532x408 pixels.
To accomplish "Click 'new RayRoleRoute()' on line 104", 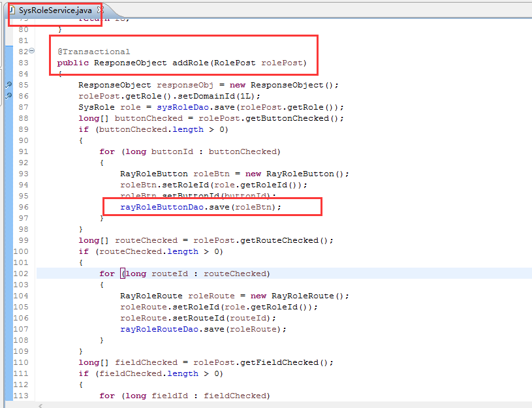I will (297, 296).
